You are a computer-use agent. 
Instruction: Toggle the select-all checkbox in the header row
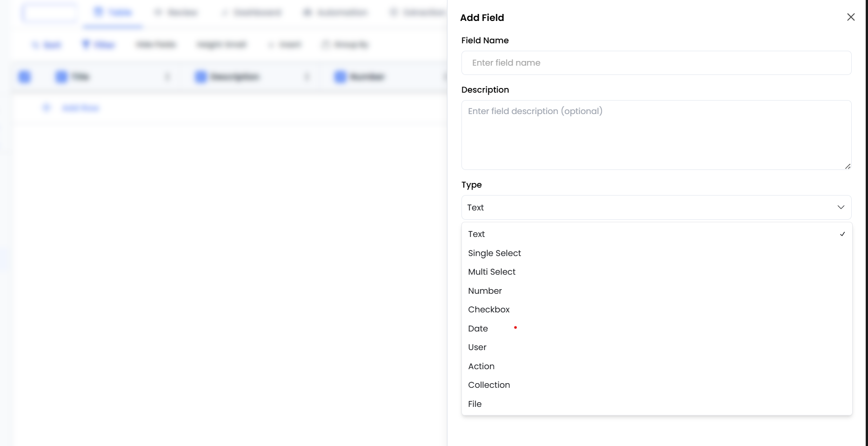point(25,76)
